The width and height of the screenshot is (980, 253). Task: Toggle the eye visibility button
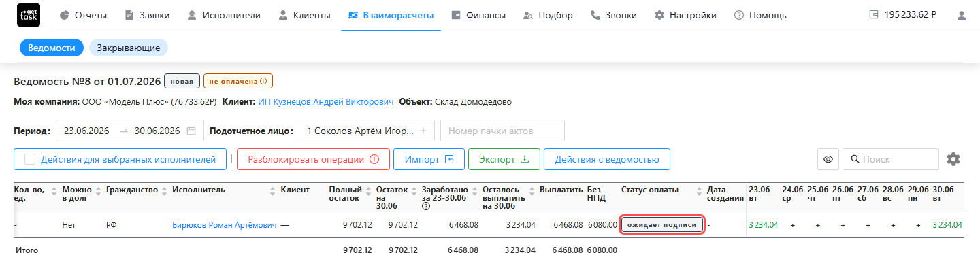click(x=828, y=159)
